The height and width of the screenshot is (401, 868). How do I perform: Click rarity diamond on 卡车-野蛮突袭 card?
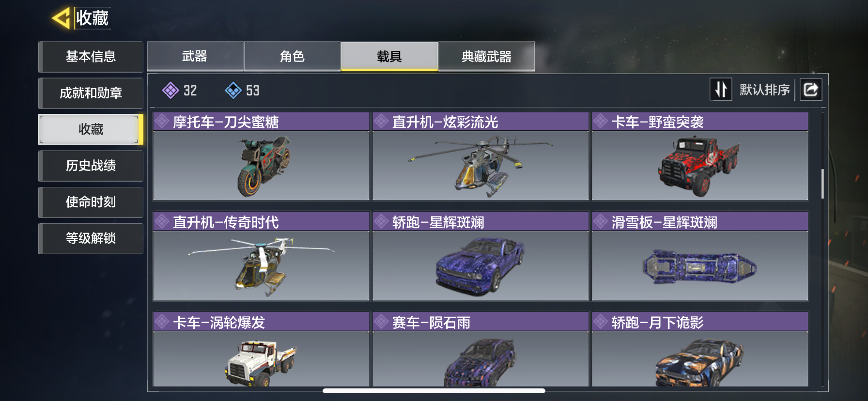pos(600,121)
